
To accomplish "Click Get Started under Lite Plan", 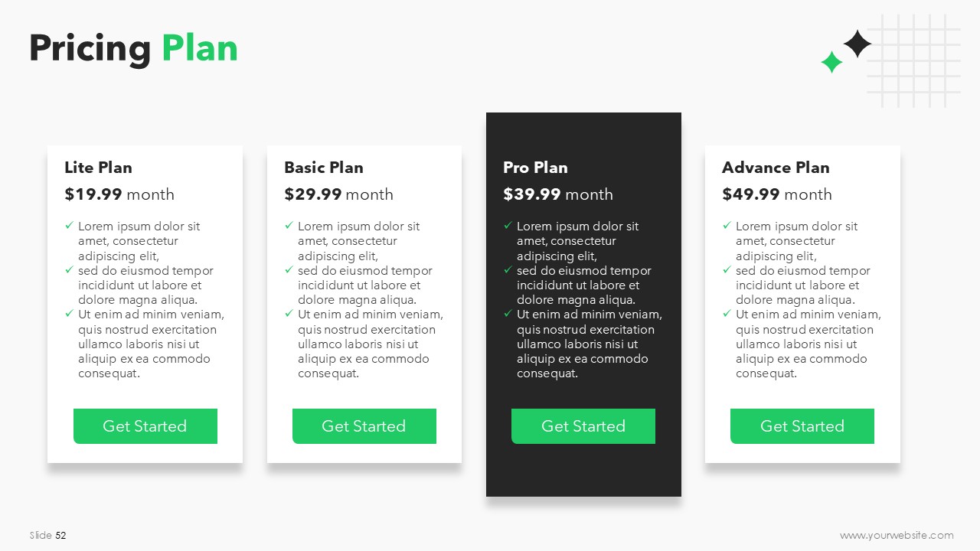I will 145,426.
